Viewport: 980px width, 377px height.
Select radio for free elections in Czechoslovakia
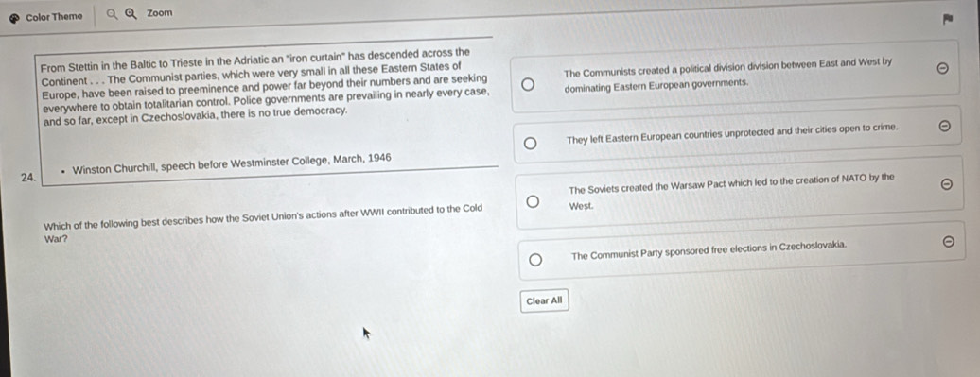(x=535, y=260)
